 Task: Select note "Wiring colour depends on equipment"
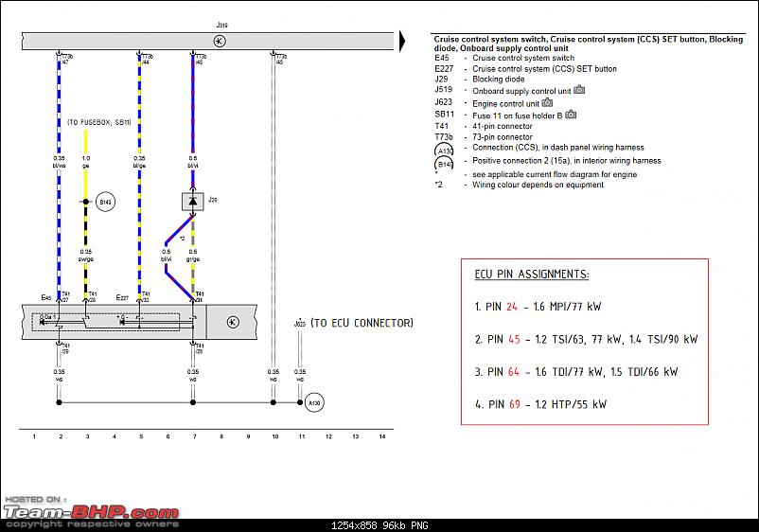click(x=538, y=185)
